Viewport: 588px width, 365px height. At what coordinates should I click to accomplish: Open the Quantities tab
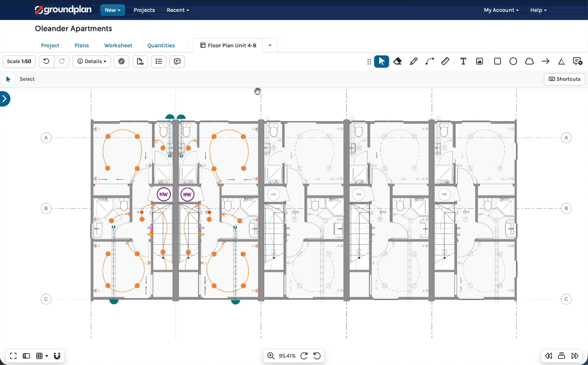pyautogui.click(x=161, y=45)
